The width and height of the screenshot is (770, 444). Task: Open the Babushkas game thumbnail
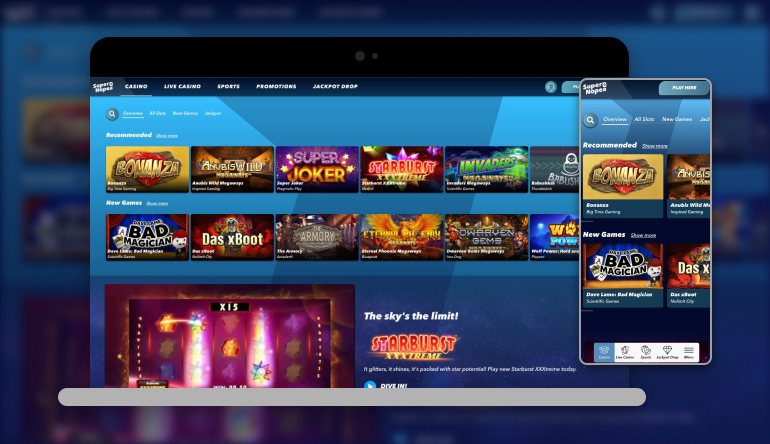[555, 169]
